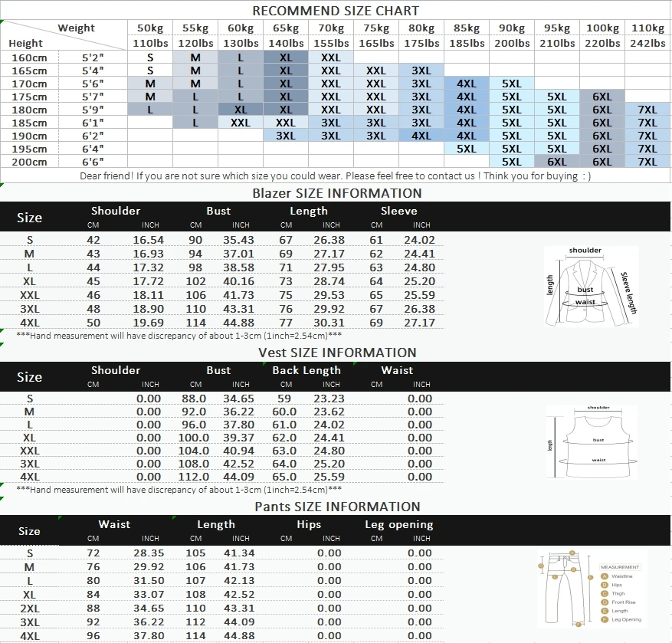The height and width of the screenshot is (643, 672).
Task: Select vest S bust value 88.0
Action: 194,399
